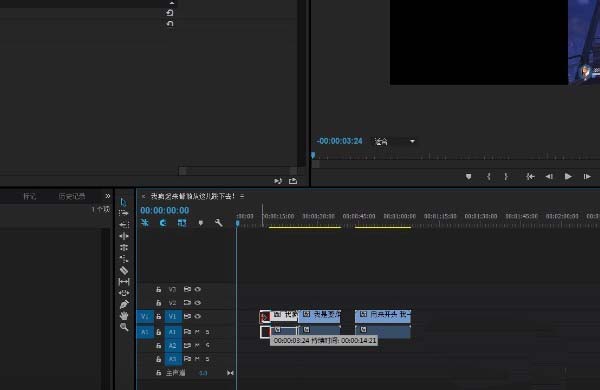The image size is (600, 390).
Task: Expand hidden panel tabs with double chevron
Action: pyautogui.click(x=108, y=196)
